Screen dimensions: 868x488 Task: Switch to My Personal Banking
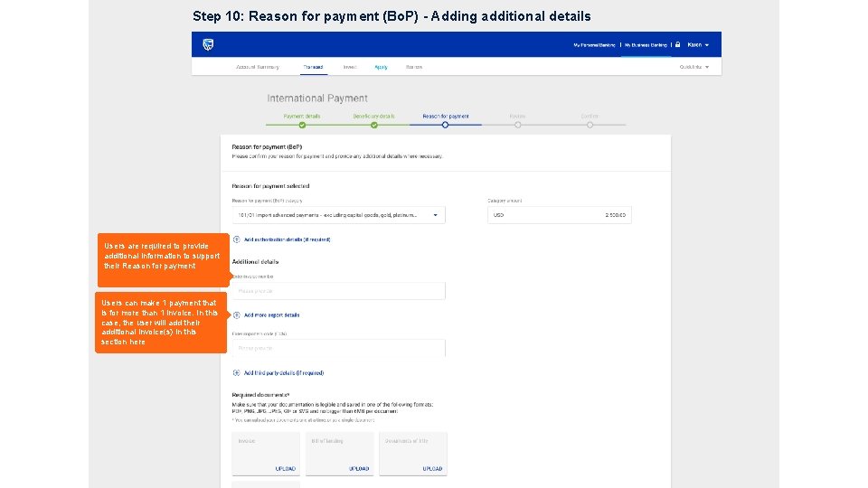[x=594, y=45]
